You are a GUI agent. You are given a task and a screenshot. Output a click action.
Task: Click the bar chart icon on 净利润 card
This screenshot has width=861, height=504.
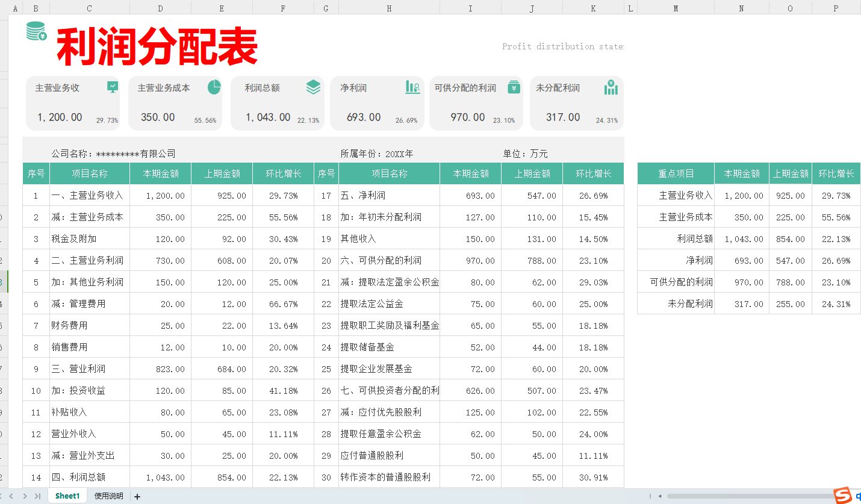pyautogui.click(x=412, y=87)
